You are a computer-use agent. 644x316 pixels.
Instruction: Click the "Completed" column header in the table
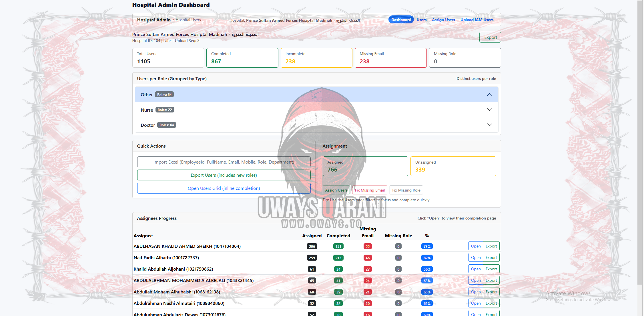click(338, 236)
